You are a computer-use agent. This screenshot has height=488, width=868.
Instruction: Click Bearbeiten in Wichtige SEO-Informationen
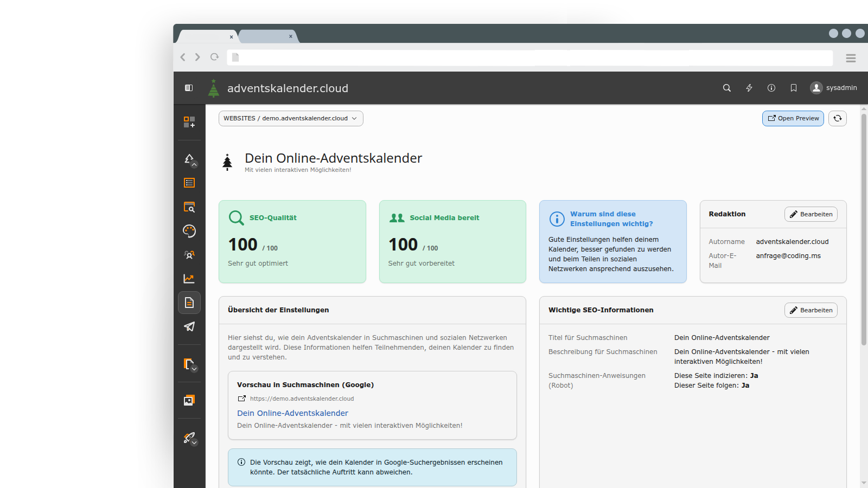coord(811,310)
